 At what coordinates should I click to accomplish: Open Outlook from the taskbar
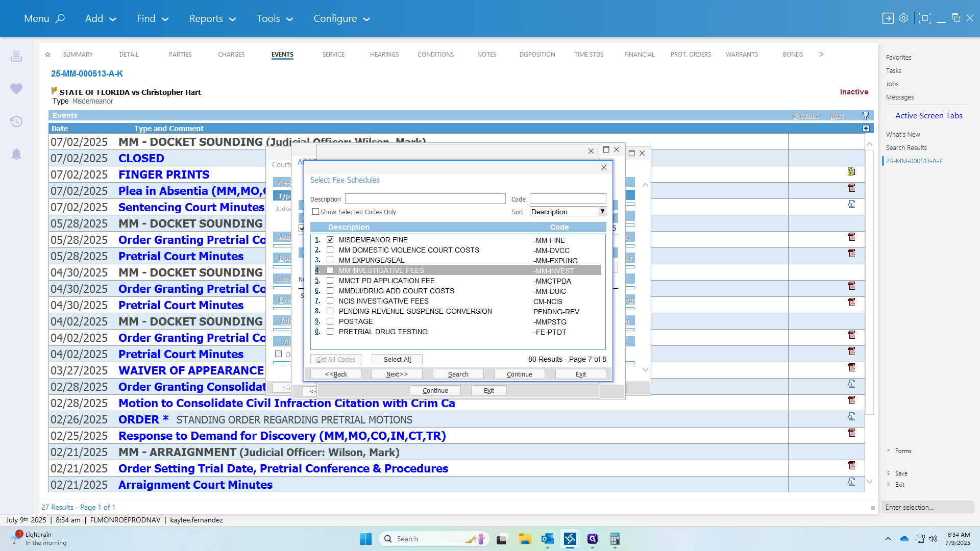(547, 539)
